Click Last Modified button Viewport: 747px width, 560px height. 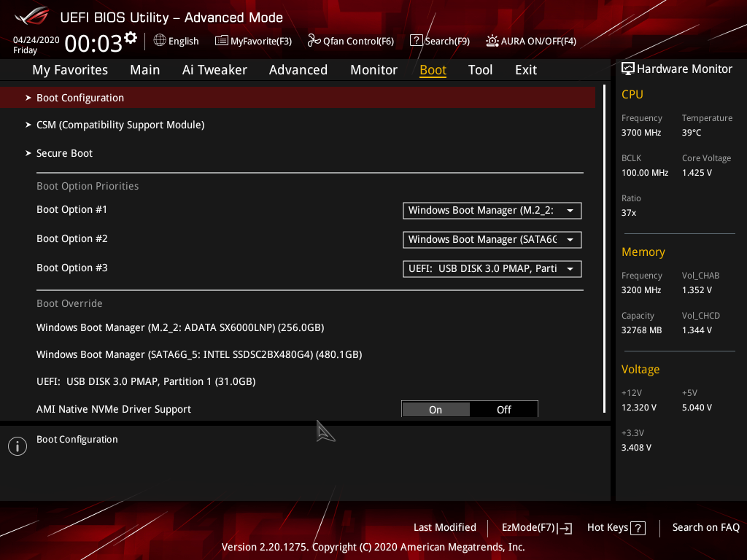point(444,527)
